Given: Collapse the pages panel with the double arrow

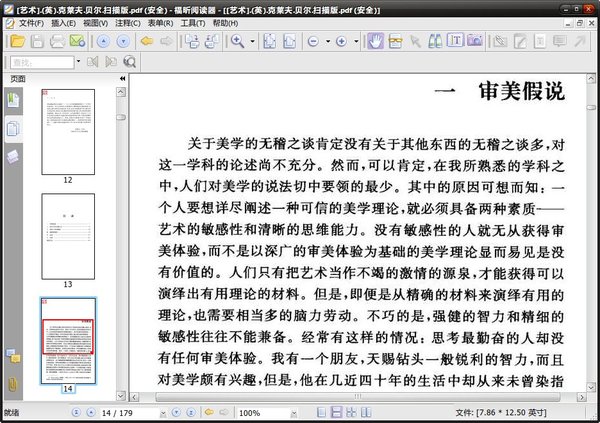Looking at the screenshot, I should click(x=122, y=78).
